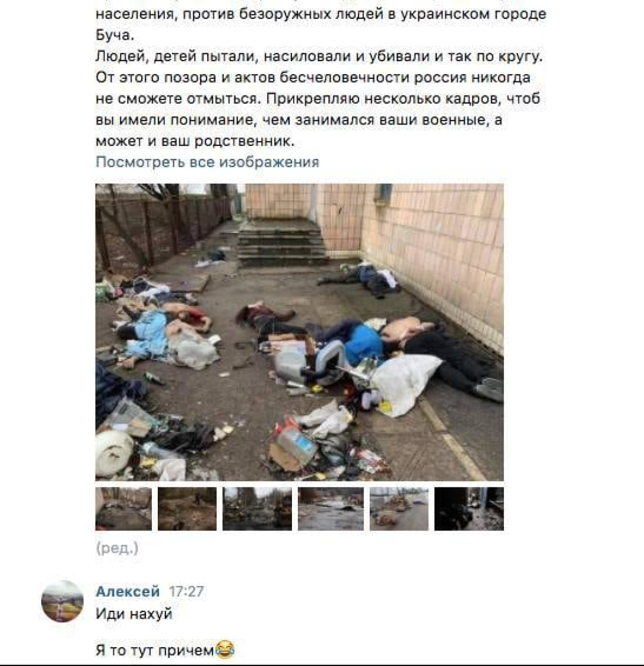Open the first small thumbnail under the photo
Viewport: 644px width, 666px height.
(123, 509)
